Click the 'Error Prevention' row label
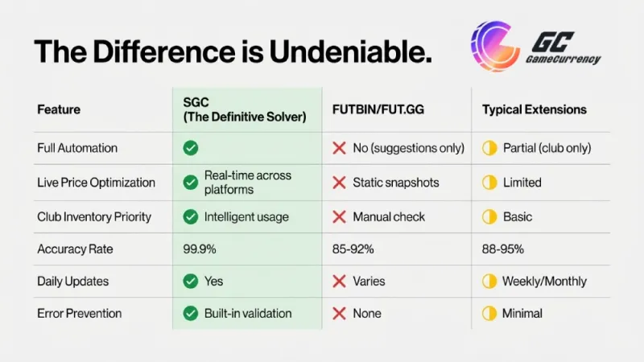This screenshot has width=644, height=362. point(79,313)
